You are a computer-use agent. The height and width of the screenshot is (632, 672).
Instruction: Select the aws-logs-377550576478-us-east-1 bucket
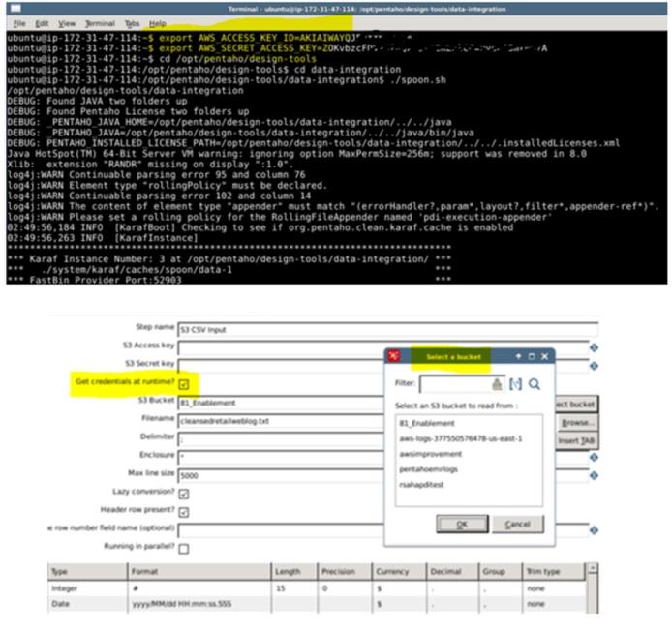pos(461,438)
